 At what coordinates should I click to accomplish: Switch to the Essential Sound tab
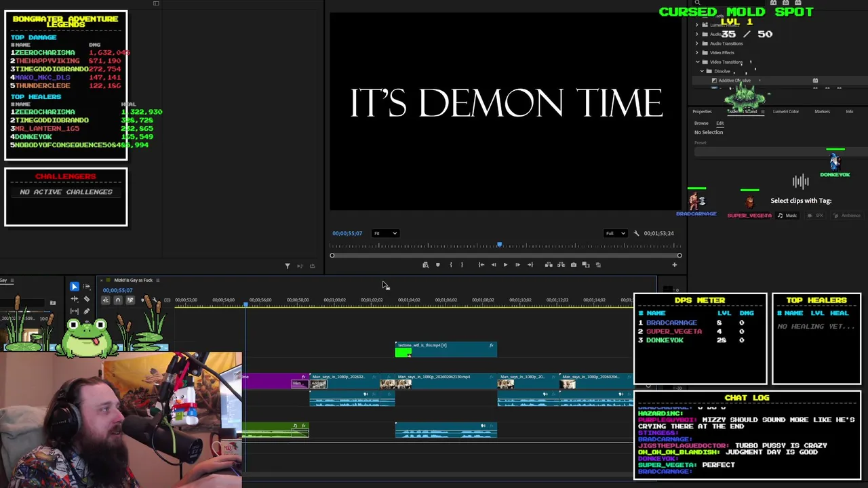pyautogui.click(x=742, y=111)
